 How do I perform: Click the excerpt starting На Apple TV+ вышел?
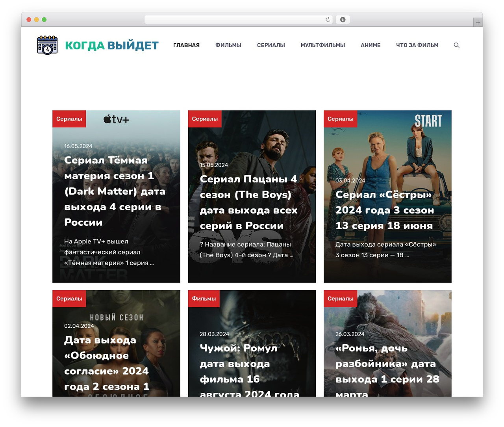(x=109, y=252)
